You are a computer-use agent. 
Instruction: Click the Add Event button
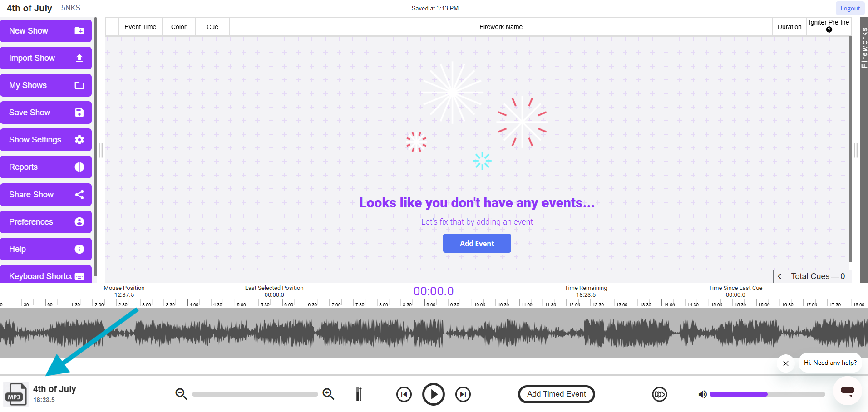476,243
